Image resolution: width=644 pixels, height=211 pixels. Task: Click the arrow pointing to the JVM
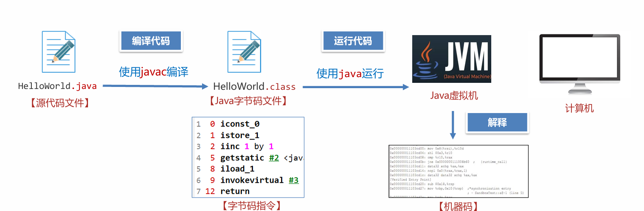(x=355, y=87)
